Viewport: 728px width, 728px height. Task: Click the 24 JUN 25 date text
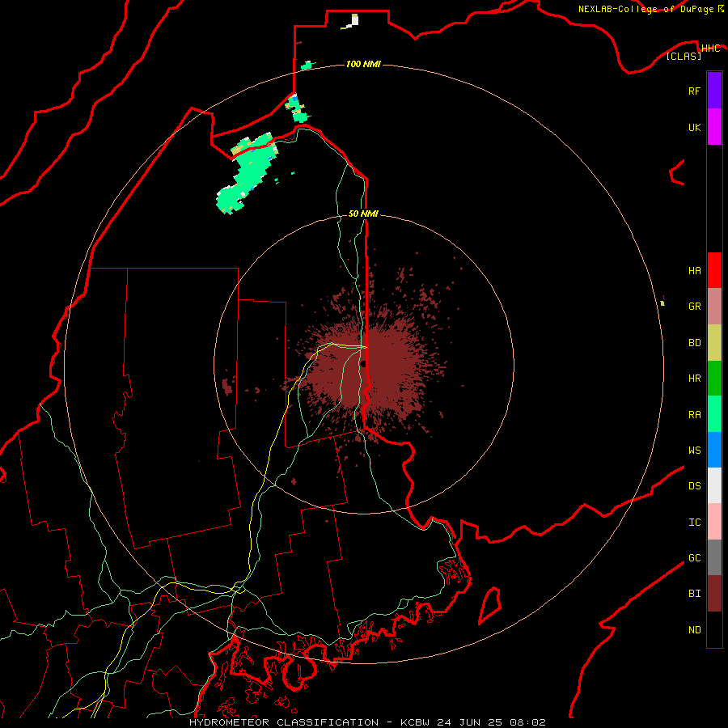tap(469, 722)
